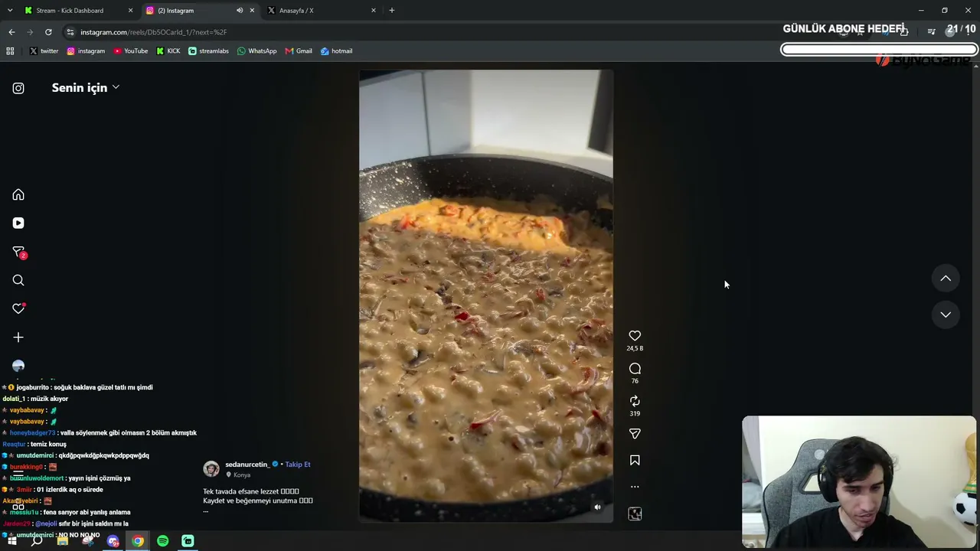Open the Windows Start menu
This screenshot has width=980, height=551.
pos(11,541)
